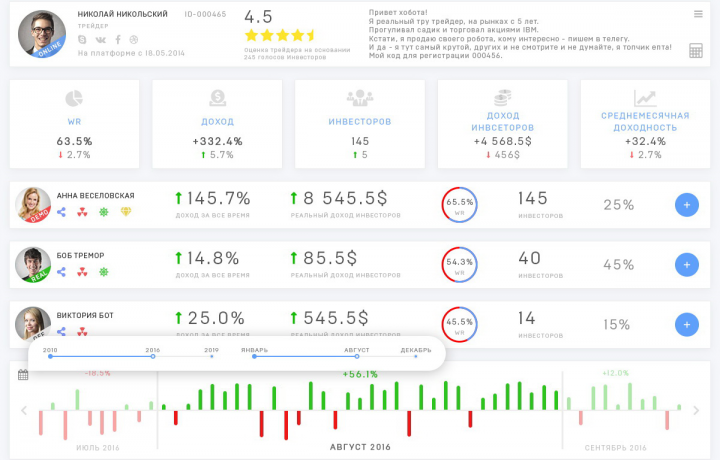Click the star rating row
720x460 pixels.
(x=280, y=35)
